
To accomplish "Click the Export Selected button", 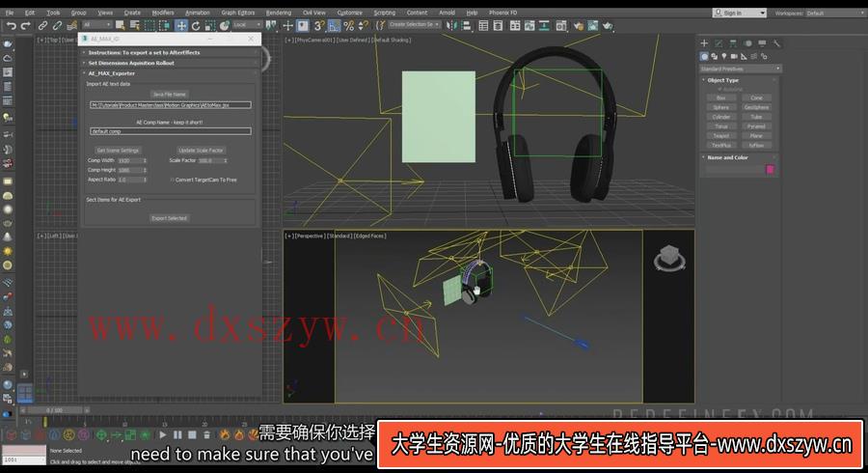I will click(170, 218).
